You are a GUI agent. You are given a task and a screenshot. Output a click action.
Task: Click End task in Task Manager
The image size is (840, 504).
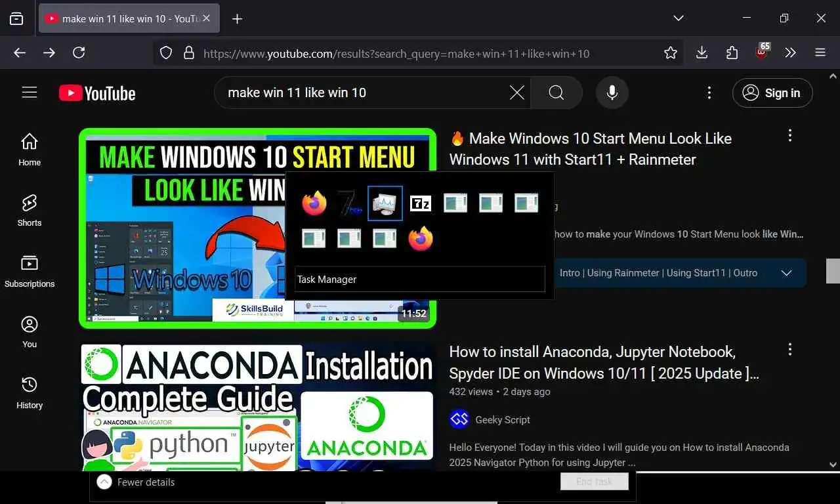[594, 482]
